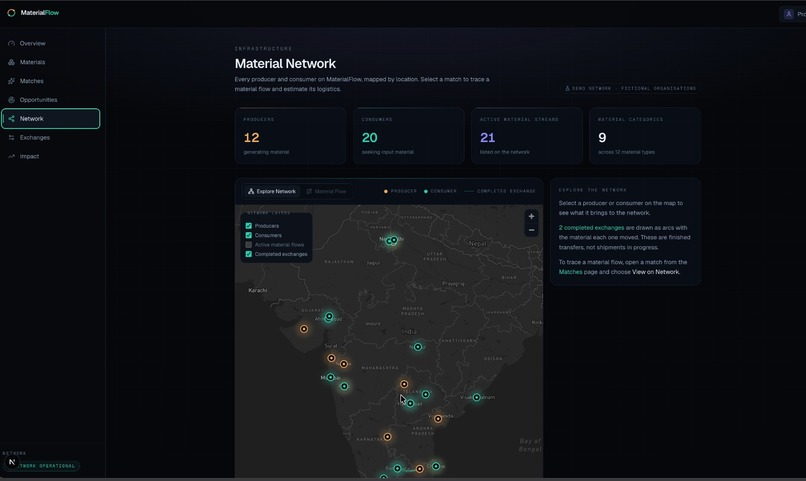Viewport: 806px width, 481px height.
Task: Click the Completed Exchange legend entry
Action: coord(500,191)
